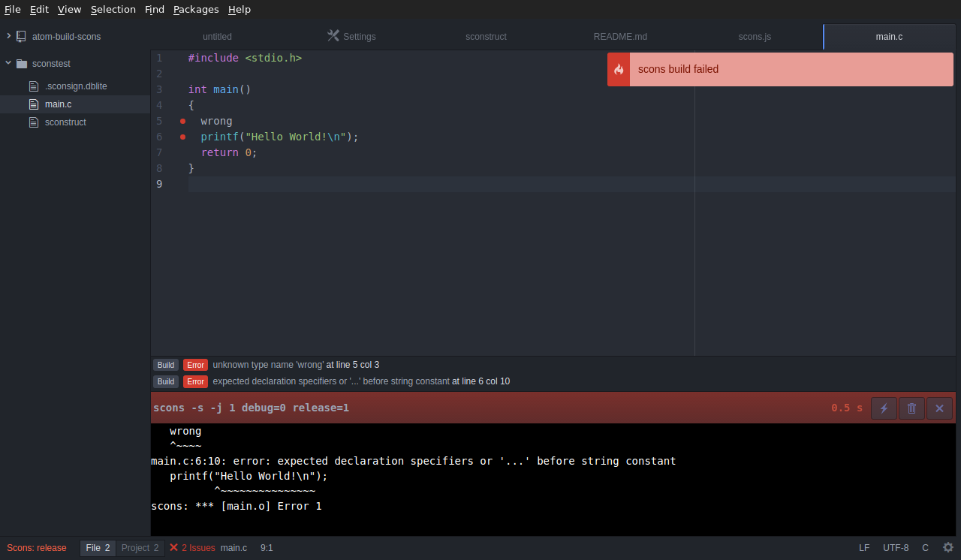Go to error expected declaration specifiers
Image resolution: width=961 pixels, height=560 pixels.
coord(361,381)
